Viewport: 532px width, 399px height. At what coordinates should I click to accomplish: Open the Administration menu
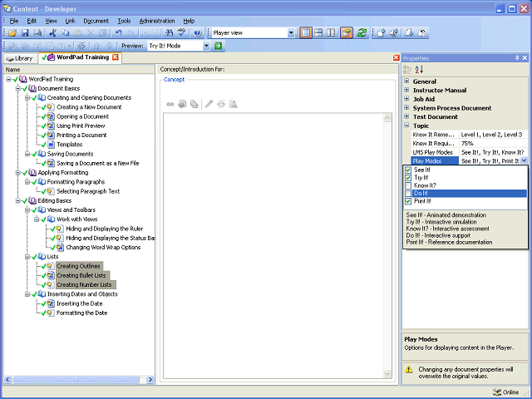(x=156, y=20)
